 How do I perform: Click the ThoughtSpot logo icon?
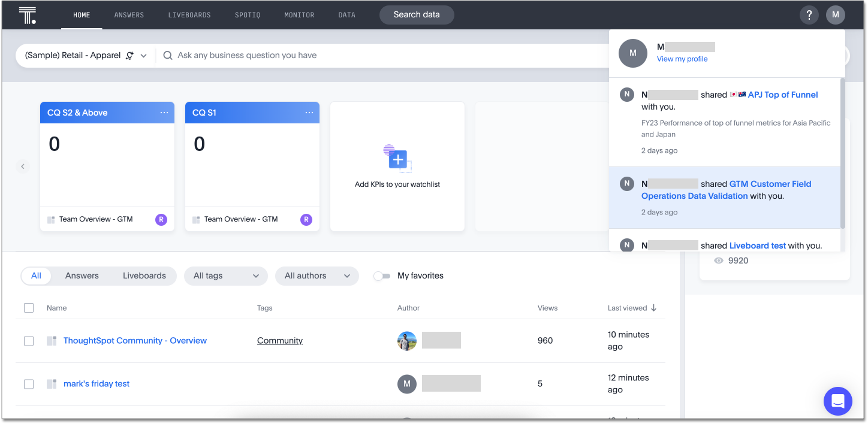click(27, 15)
